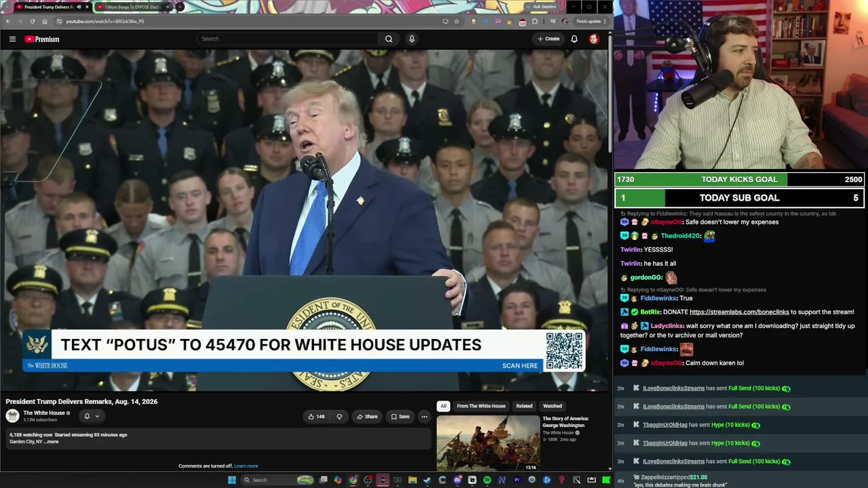Go to YouTube Premium home logo
This screenshot has height=488, width=868.
(42, 39)
